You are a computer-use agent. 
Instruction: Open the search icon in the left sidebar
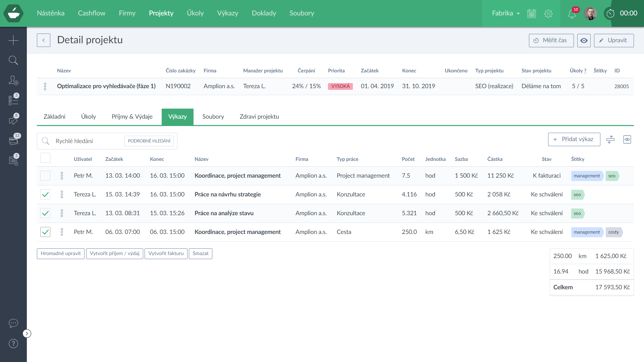(13, 60)
